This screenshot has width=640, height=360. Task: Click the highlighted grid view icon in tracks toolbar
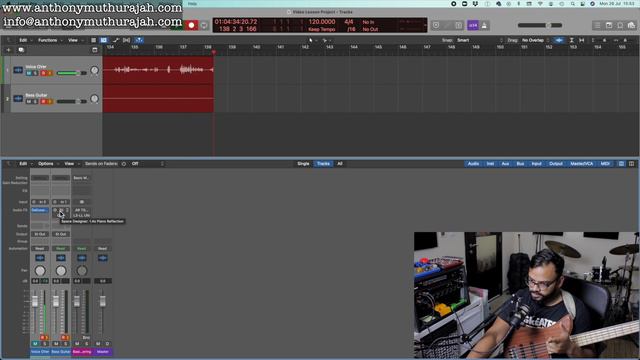[x=104, y=40]
